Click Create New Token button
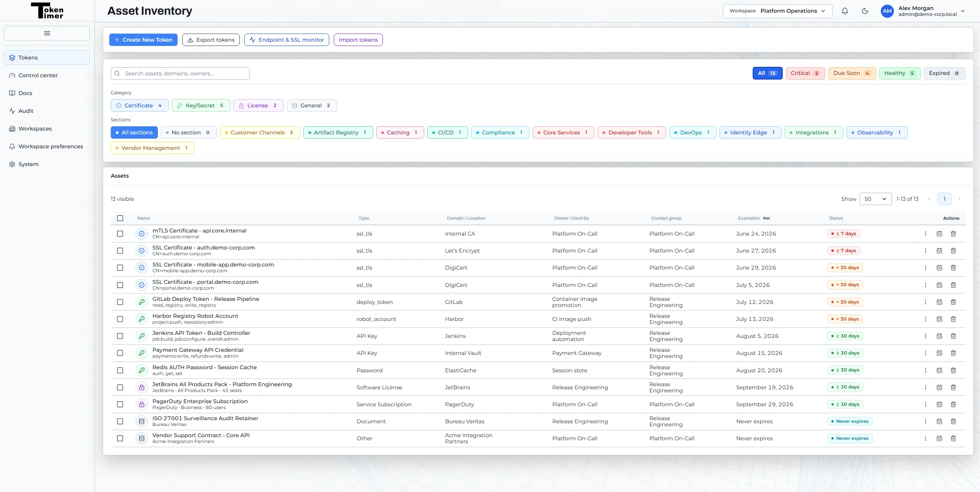The width and height of the screenshot is (980, 492). [143, 40]
